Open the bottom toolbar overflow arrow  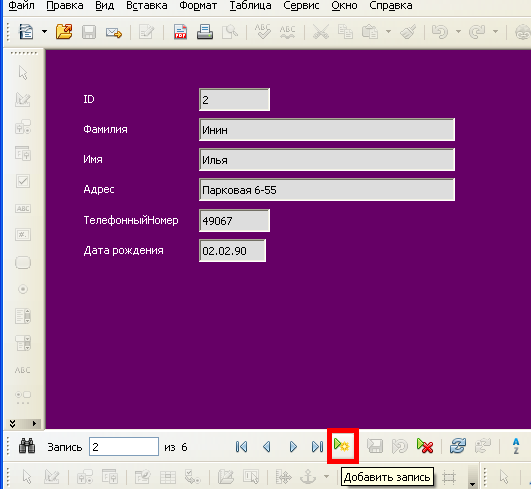click(472, 484)
